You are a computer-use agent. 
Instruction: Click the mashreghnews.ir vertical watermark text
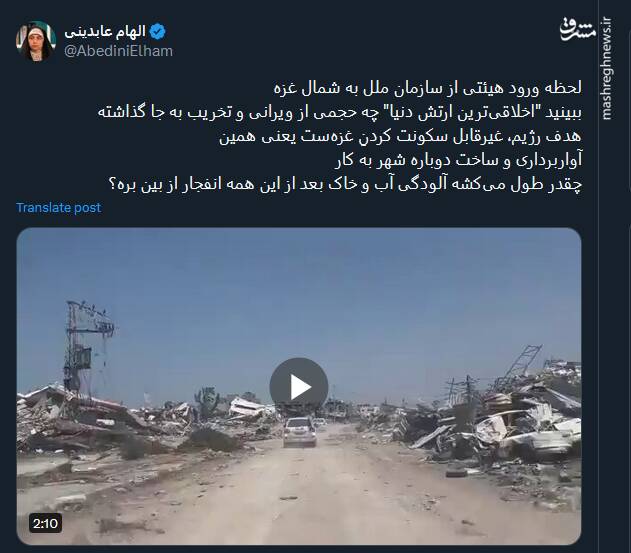[x=607, y=68]
